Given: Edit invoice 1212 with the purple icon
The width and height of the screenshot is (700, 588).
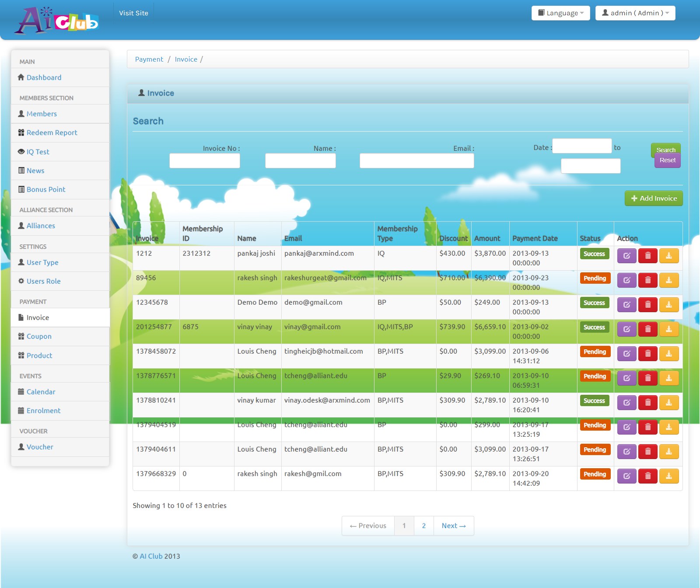Looking at the screenshot, I should coord(626,256).
